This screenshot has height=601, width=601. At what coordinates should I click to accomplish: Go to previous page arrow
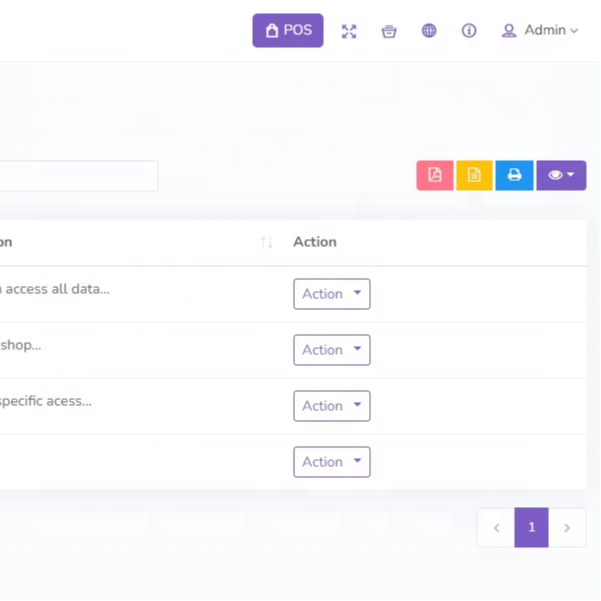[x=496, y=528]
